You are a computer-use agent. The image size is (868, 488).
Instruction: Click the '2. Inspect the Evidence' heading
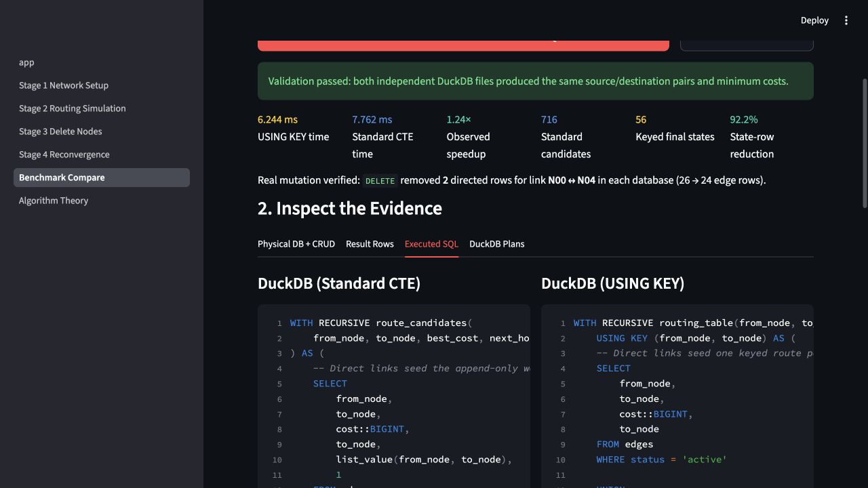(350, 208)
